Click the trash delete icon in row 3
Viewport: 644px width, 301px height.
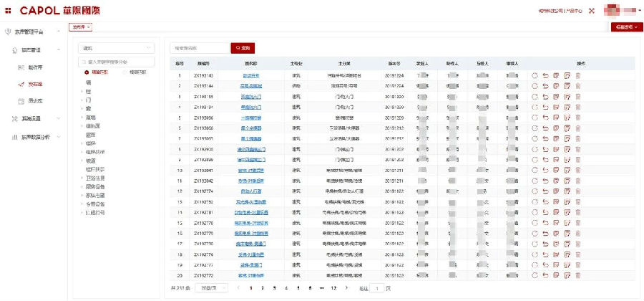578,96
